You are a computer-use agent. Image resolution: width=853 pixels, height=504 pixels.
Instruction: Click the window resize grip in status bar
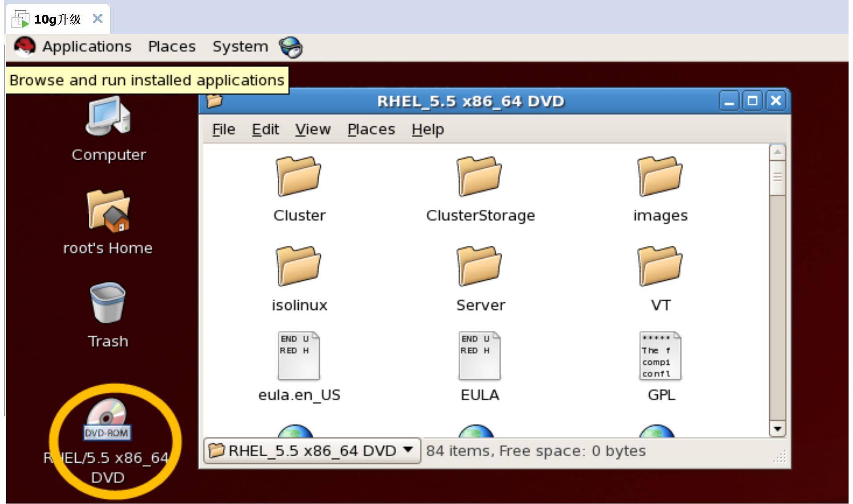780,457
